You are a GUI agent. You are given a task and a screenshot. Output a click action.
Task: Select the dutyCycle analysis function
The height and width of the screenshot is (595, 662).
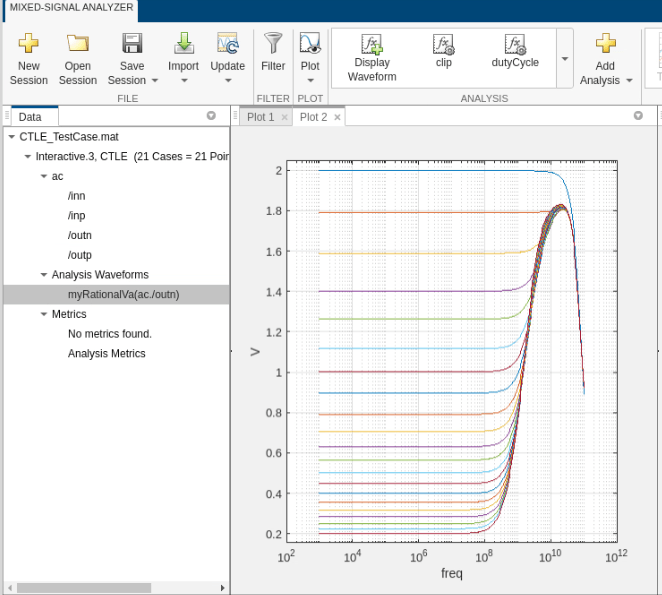point(515,50)
